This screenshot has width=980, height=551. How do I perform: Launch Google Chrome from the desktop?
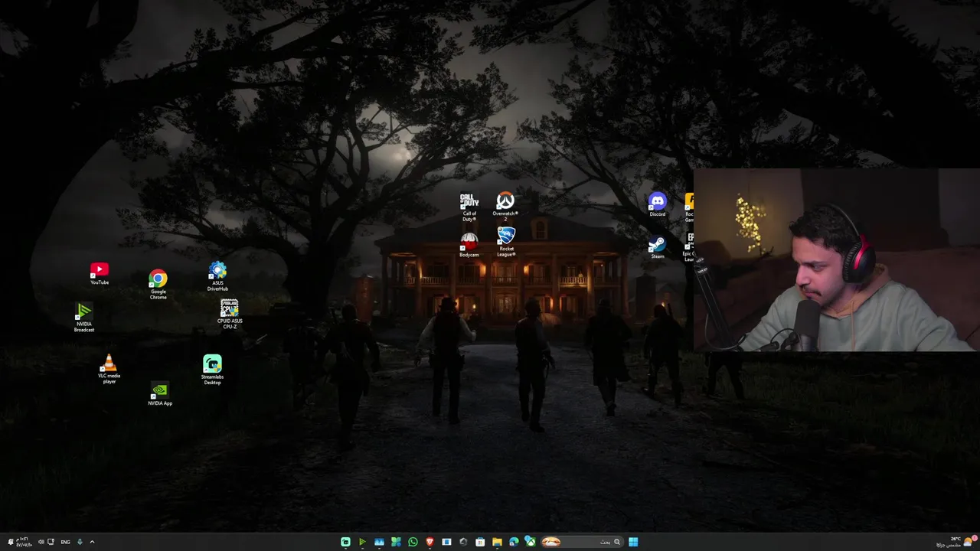[x=158, y=285]
